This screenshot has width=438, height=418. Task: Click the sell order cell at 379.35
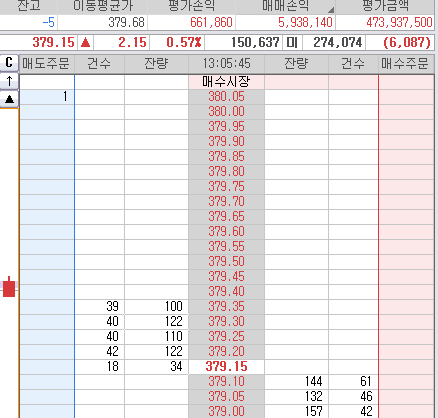point(47,307)
